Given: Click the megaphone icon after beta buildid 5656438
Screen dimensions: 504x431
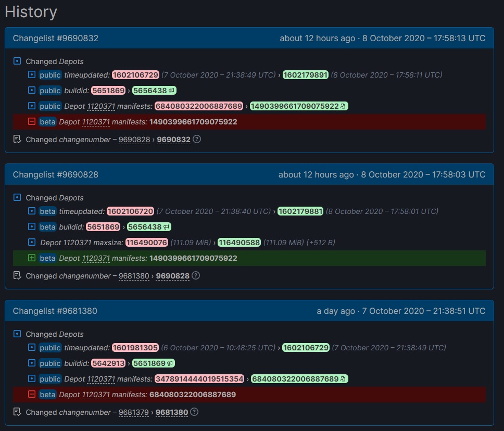Looking at the screenshot, I should point(167,227).
